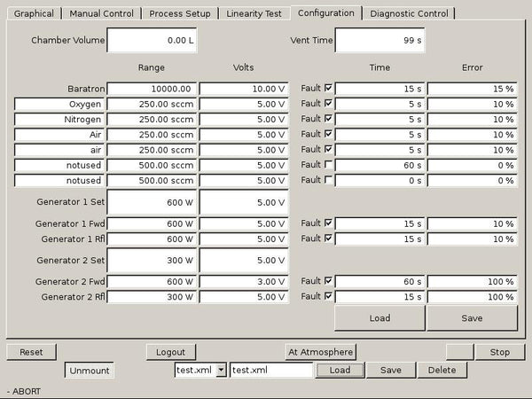Toggle Fault checkbox for Generator 2 Rfl

(329, 296)
